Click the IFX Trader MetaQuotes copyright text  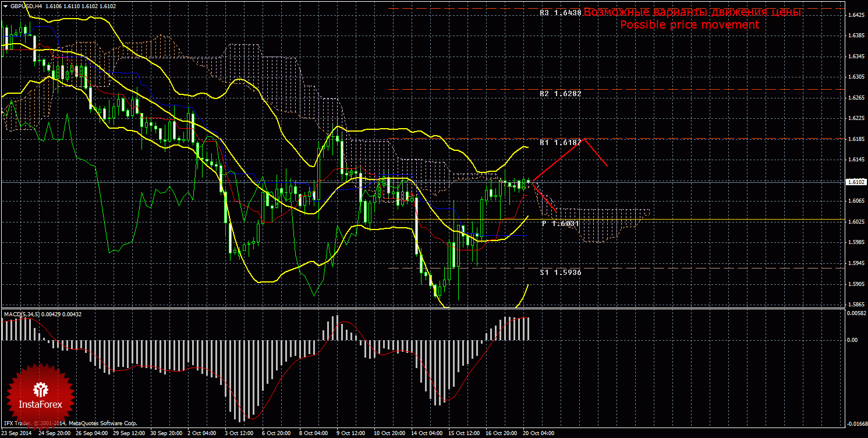click(70, 423)
